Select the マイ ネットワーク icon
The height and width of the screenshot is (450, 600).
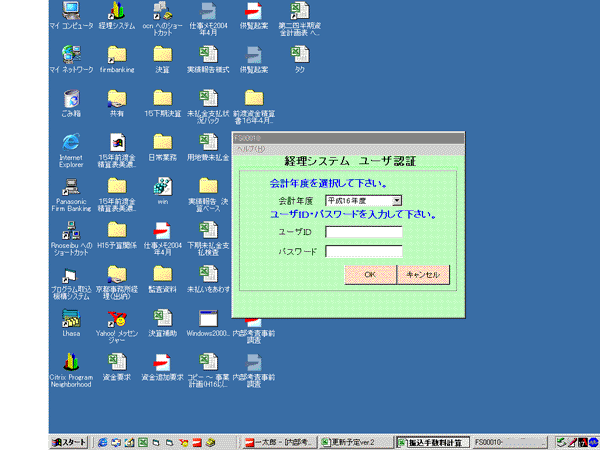pyautogui.click(x=71, y=55)
